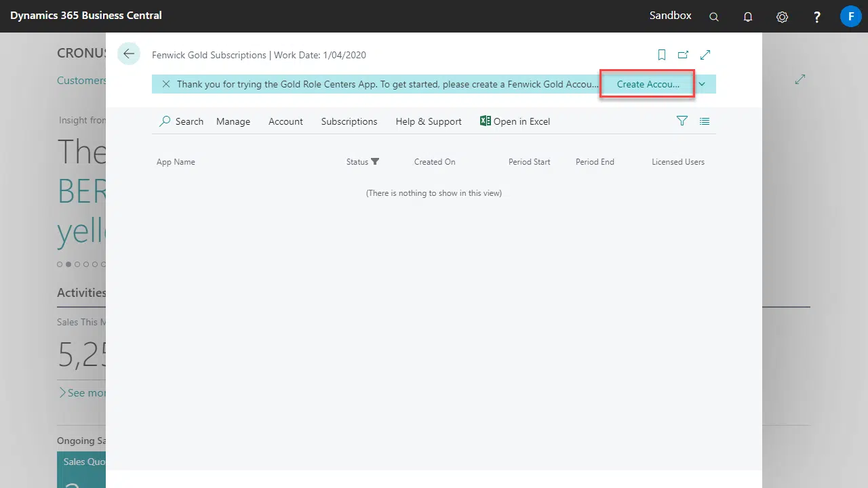Open page in new window icon
868x488 pixels.
tap(683, 55)
